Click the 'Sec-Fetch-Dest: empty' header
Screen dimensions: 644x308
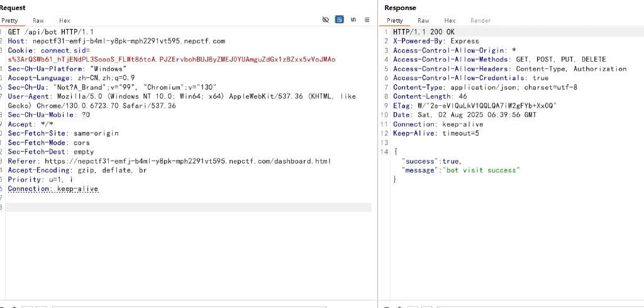(x=51, y=152)
